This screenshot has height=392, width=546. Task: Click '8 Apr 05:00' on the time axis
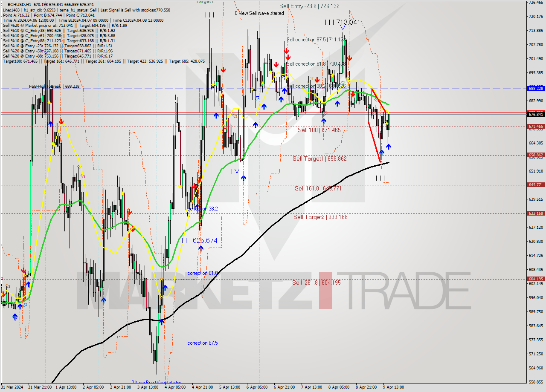click(339, 388)
